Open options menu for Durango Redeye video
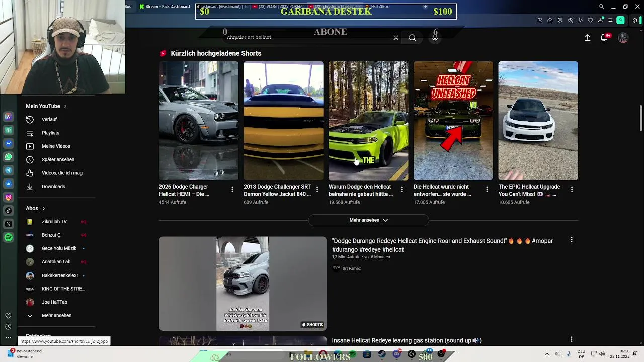The height and width of the screenshot is (362, 644). (571, 240)
